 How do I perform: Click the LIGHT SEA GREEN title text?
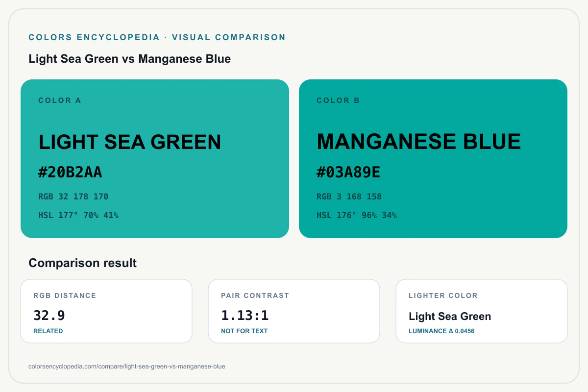[130, 142]
